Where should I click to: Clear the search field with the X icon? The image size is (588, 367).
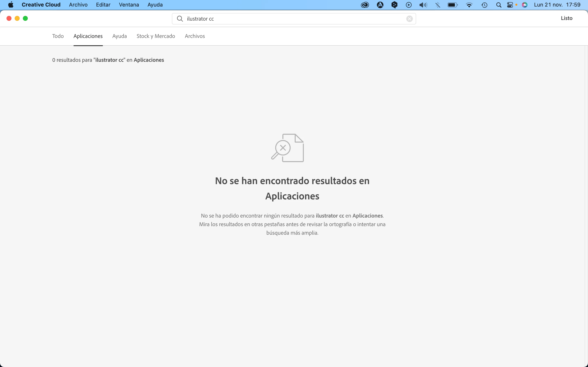[x=409, y=19]
